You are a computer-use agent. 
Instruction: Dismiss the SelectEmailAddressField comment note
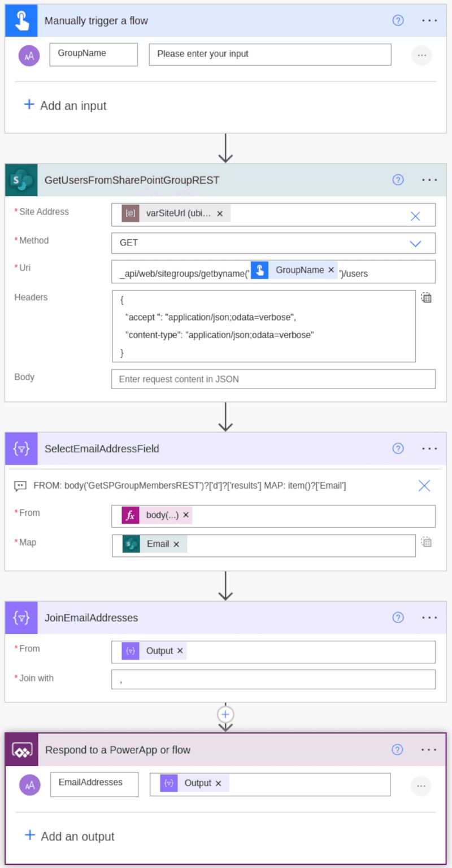(424, 485)
